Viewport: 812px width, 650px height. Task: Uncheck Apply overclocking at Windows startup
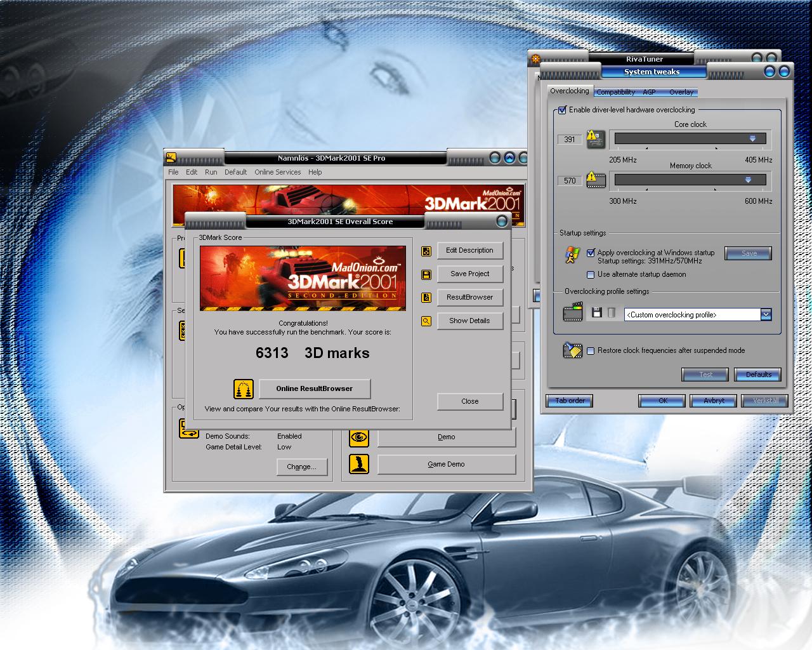591,253
